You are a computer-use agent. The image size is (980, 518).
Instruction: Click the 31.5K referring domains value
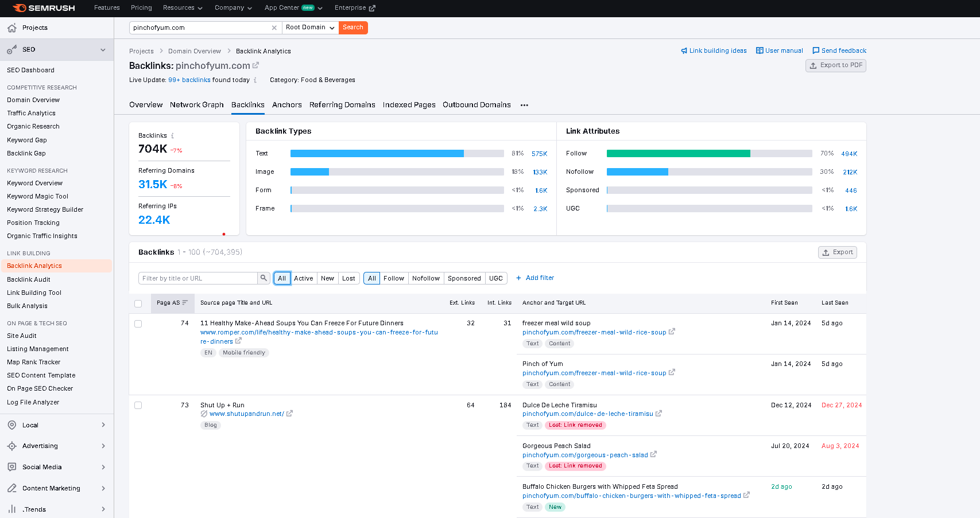coord(153,185)
